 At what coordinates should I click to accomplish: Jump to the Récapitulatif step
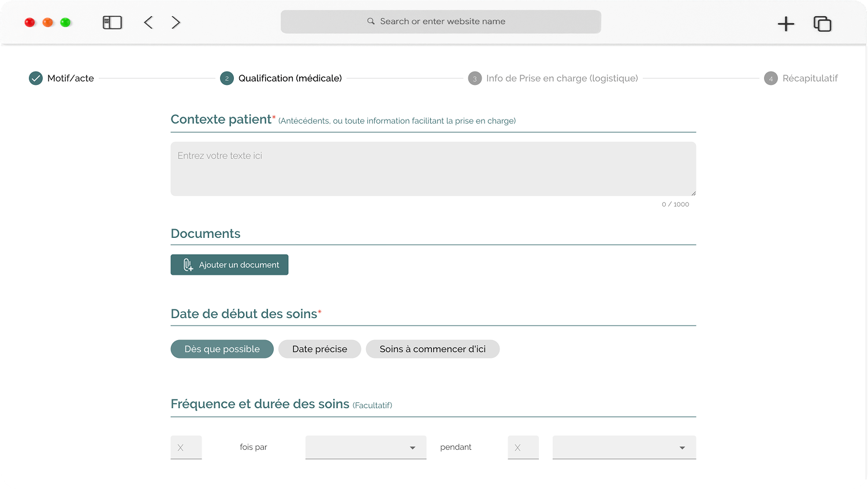810,79
